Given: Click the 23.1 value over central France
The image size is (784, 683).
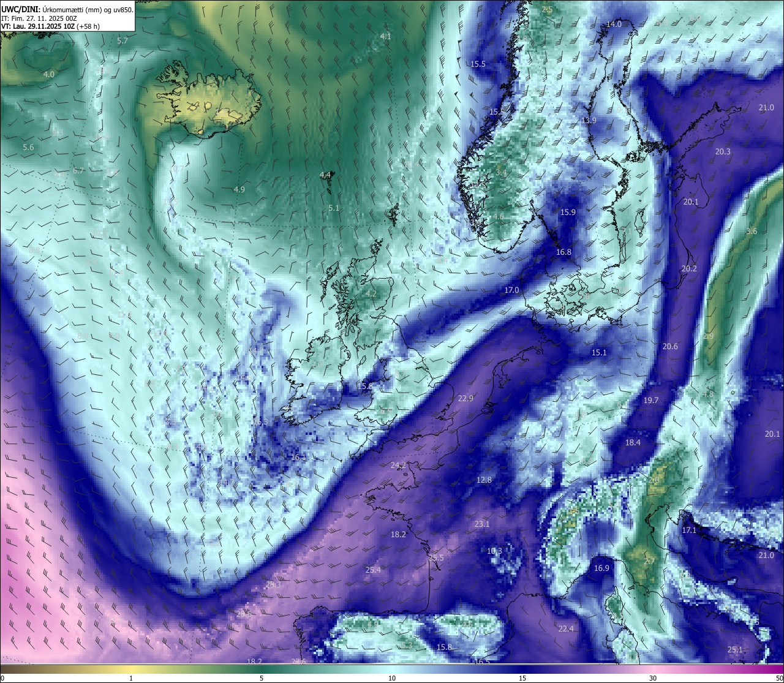Looking at the screenshot, I should click(x=482, y=524).
